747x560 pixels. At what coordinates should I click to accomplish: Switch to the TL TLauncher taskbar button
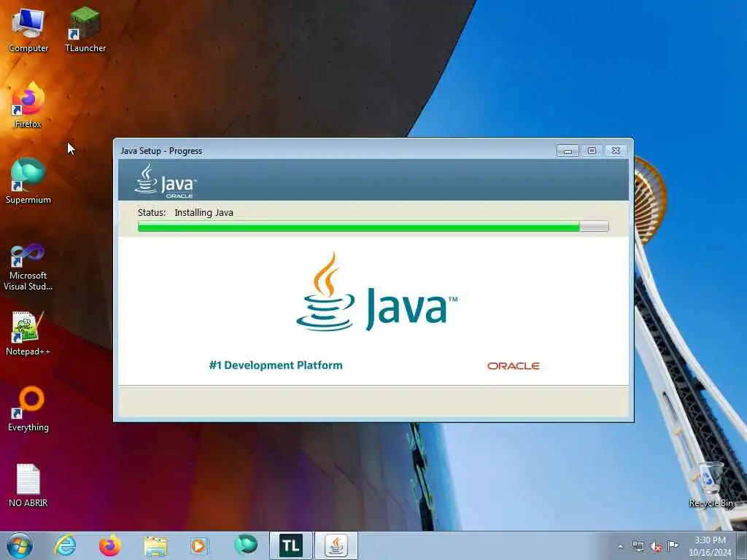290,545
